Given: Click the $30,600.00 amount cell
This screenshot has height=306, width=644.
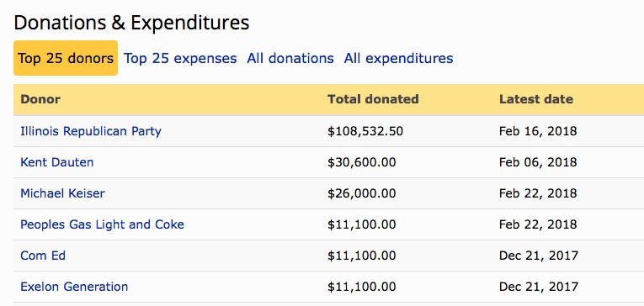Looking at the screenshot, I should 361,162.
